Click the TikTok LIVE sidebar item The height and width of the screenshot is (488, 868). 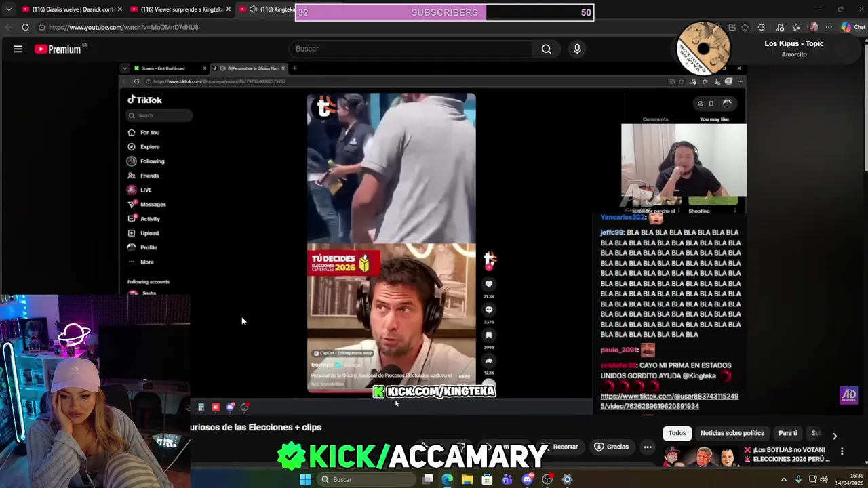point(140,190)
